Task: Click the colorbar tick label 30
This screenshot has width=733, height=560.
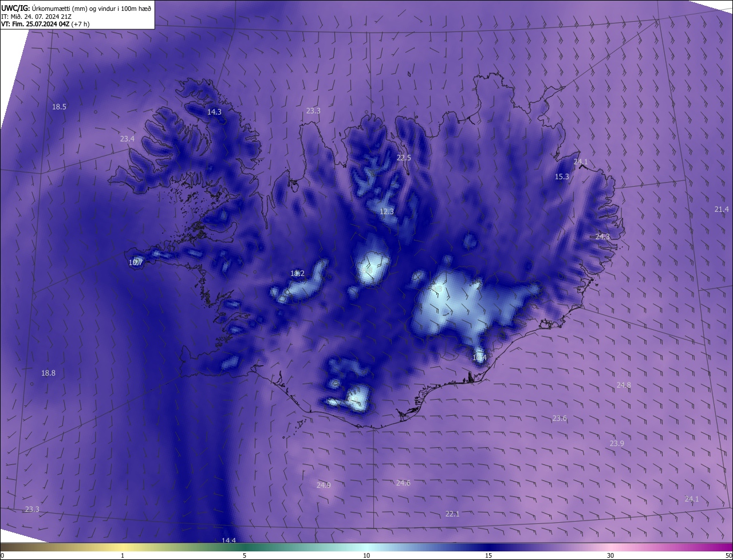Action: 610,555
